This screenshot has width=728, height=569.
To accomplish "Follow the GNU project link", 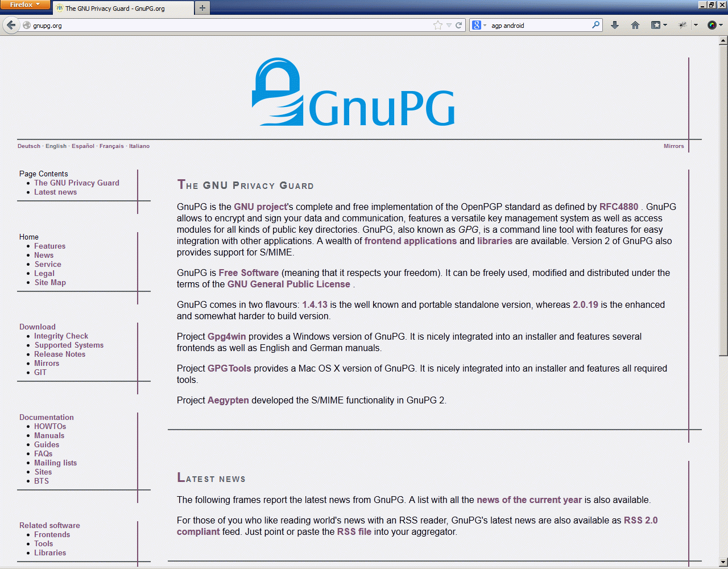I will (260, 207).
